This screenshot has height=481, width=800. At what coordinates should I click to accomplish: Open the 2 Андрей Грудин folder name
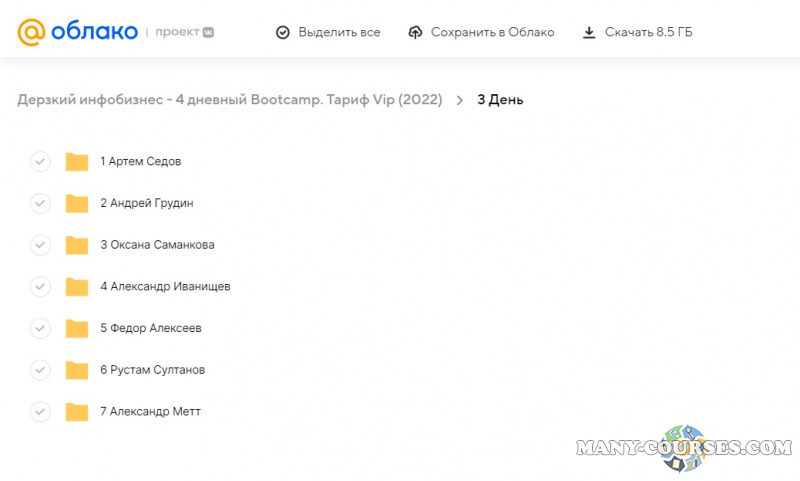pyautogui.click(x=146, y=204)
